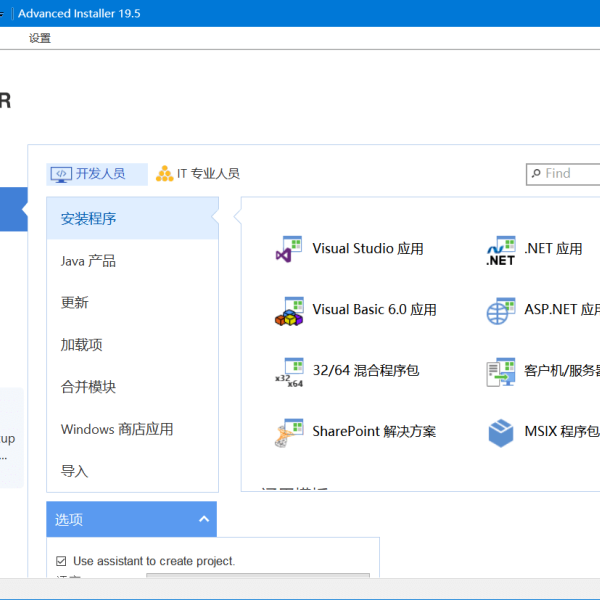Image resolution: width=600 pixels, height=600 pixels.
Task: Select the SharePoint 解决方案 icon
Action: click(289, 433)
